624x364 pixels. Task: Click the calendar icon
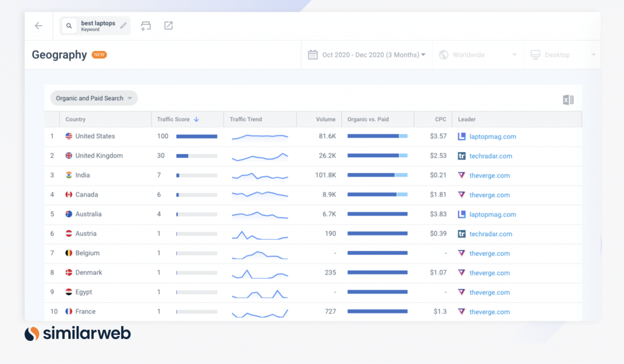pyautogui.click(x=313, y=55)
